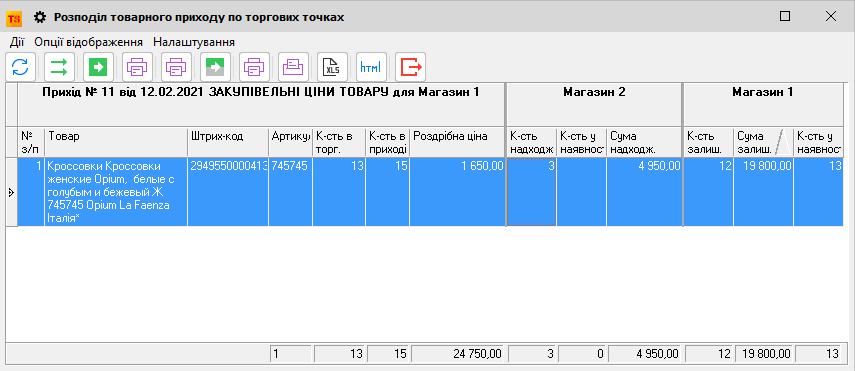Click the 19 800,00 cell in the data row

click(763, 192)
